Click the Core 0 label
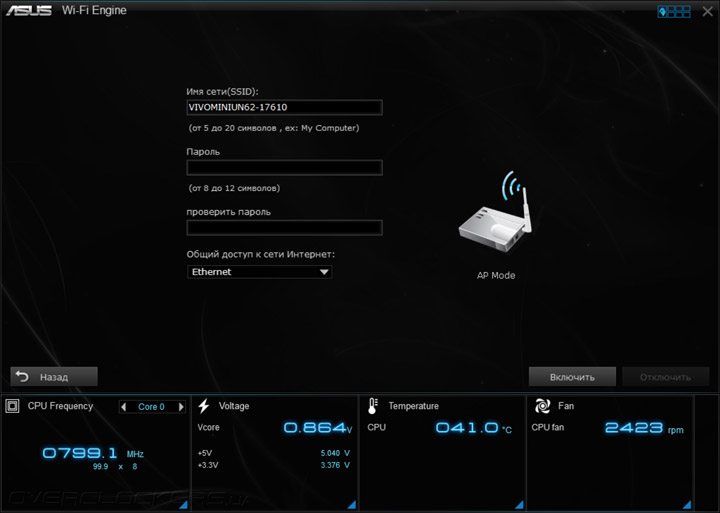720x513 pixels. click(x=151, y=406)
